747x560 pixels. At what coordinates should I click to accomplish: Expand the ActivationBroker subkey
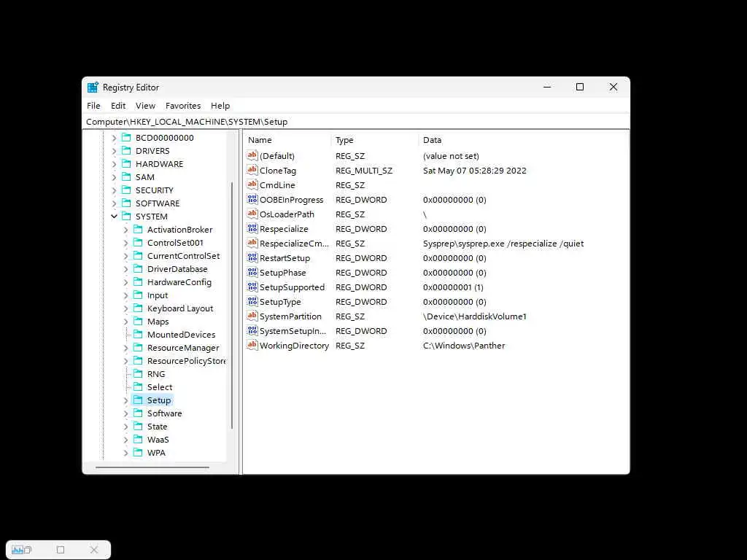click(x=125, y=230)
